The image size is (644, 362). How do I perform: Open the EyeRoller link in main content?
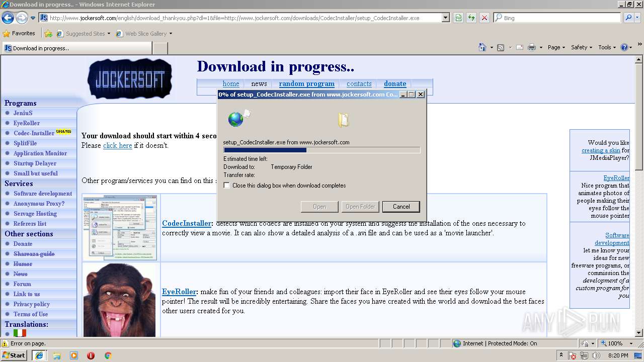[x=179, y=292]
